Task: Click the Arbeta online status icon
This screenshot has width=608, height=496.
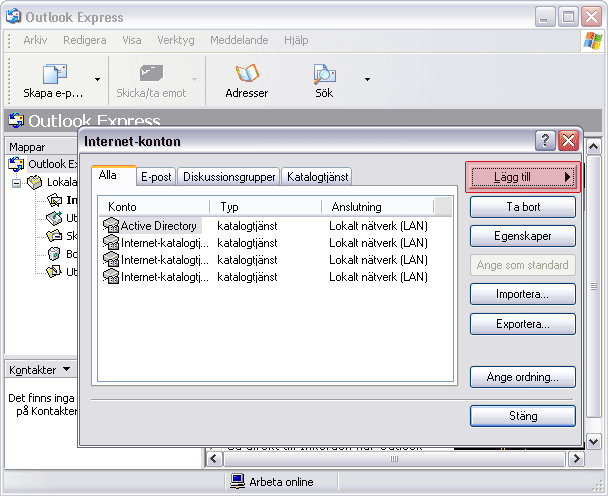Action: (x=238, y=482)
